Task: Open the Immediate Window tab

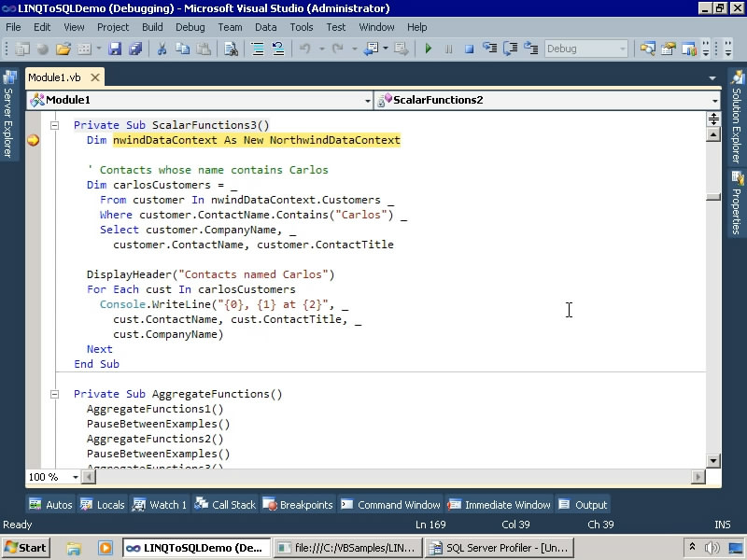Action: 500,505
